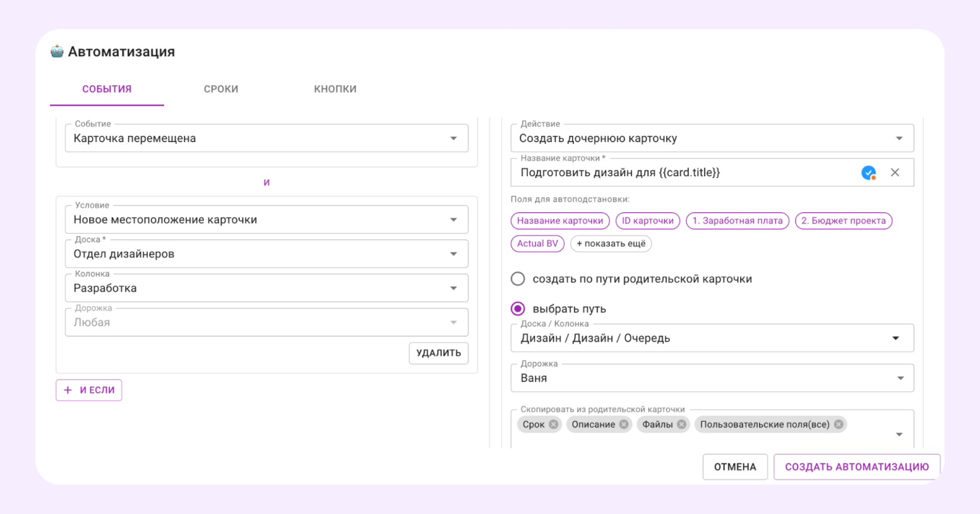
Task: Switch to the СОБЫТИЯ tab
Action: tap(107, 89)
